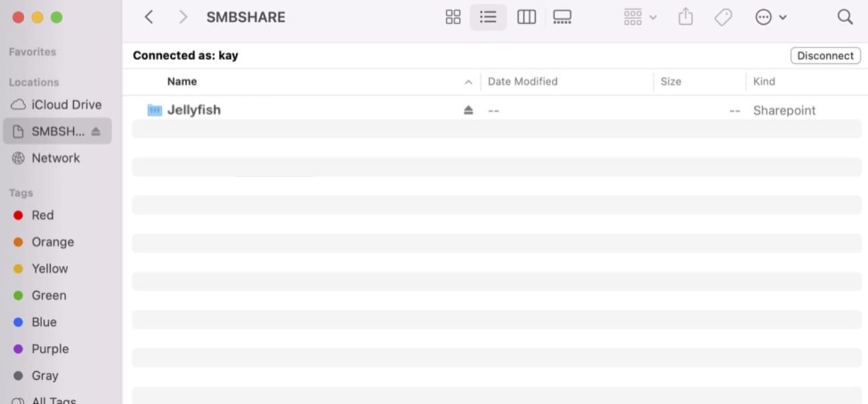The width and height of the screenshot is (868, 404).
Task: Select the Red tag
Action: click(x=42, y=215)
